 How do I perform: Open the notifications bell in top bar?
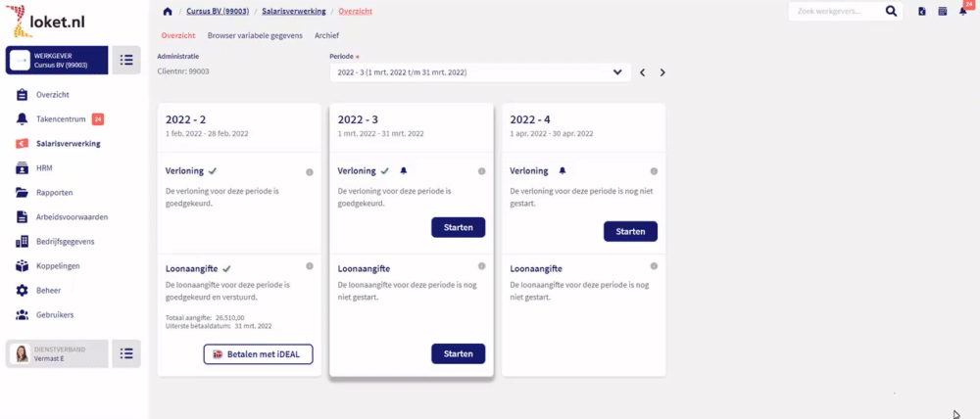[963, 11]
